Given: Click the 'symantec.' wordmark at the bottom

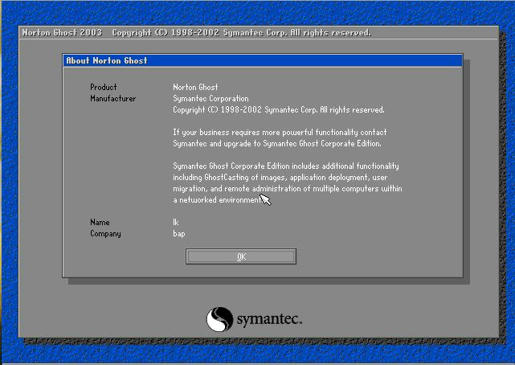Looking at the screenshot, I should coord(269,319).
